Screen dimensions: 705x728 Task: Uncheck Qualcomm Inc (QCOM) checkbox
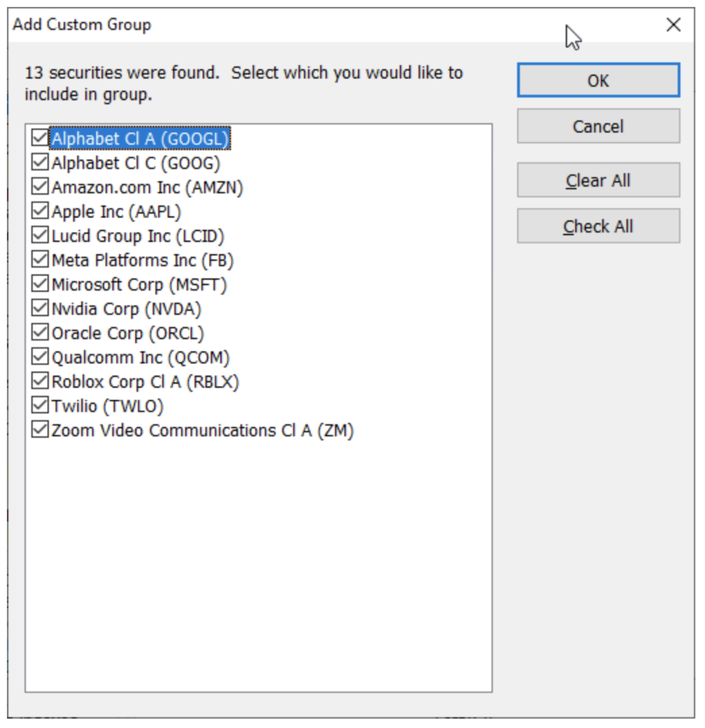(x=40, y=357)
